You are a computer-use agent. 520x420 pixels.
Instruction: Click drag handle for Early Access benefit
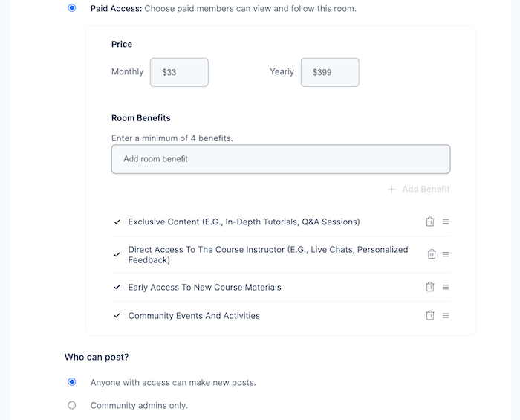pyautogui.click(x=446, y=287)
